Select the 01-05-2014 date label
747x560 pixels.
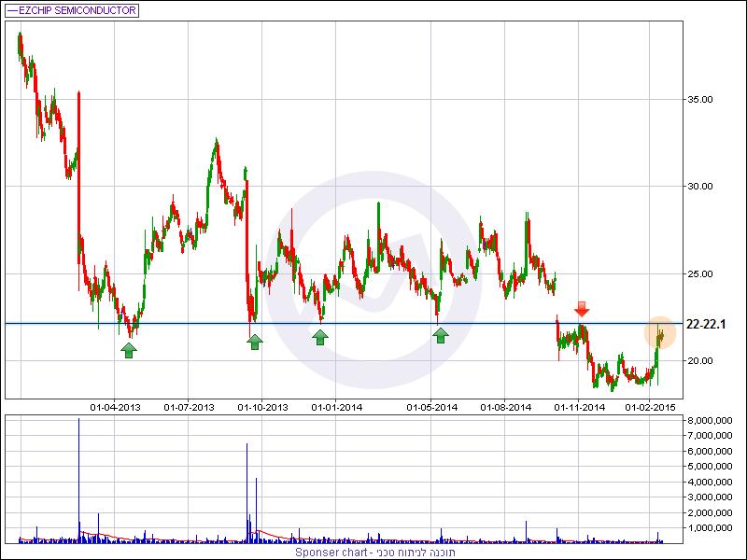click(432, 408)
